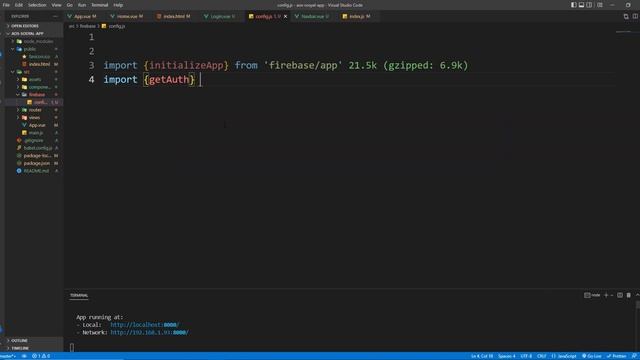Create a new terminal with the plus icon

(x=606, y=295)
